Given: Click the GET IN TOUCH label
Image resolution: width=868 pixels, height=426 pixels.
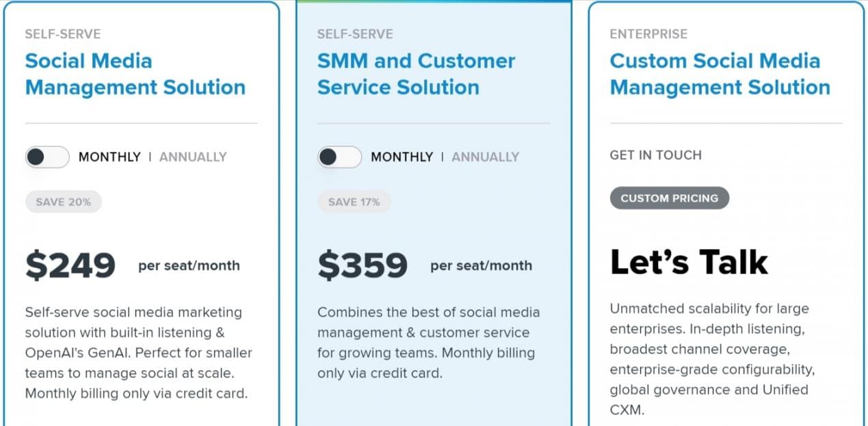Looking at the screenshot, I should tap(655, 155).
